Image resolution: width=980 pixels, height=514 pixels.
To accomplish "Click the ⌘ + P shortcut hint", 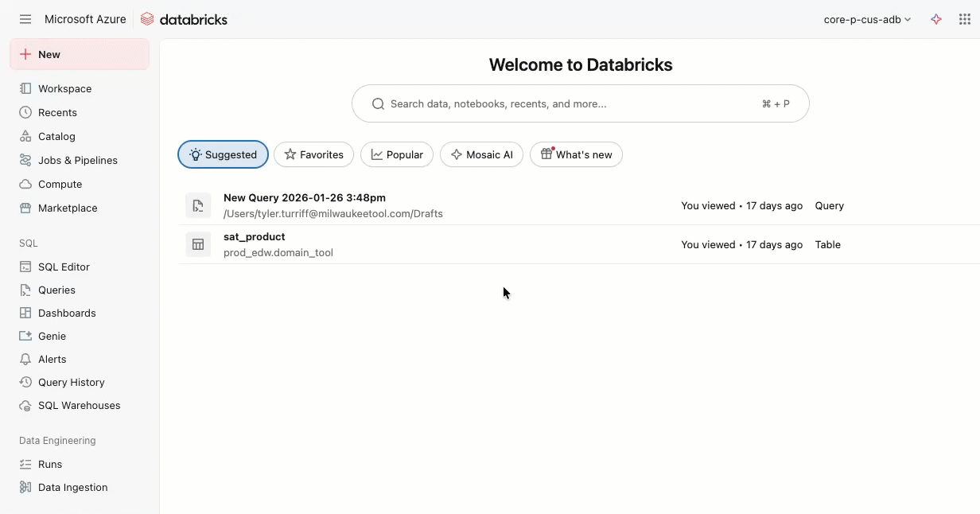I will coord(776,103).
